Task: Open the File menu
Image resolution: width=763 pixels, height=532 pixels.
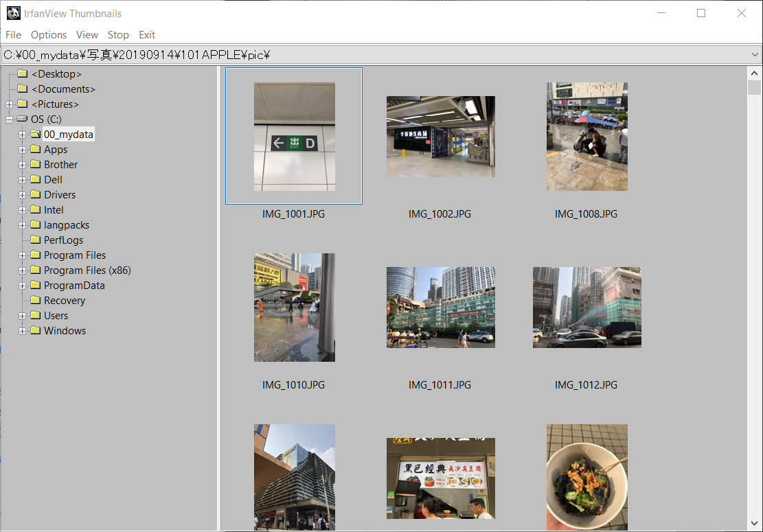Action: (x=13, y=35)
